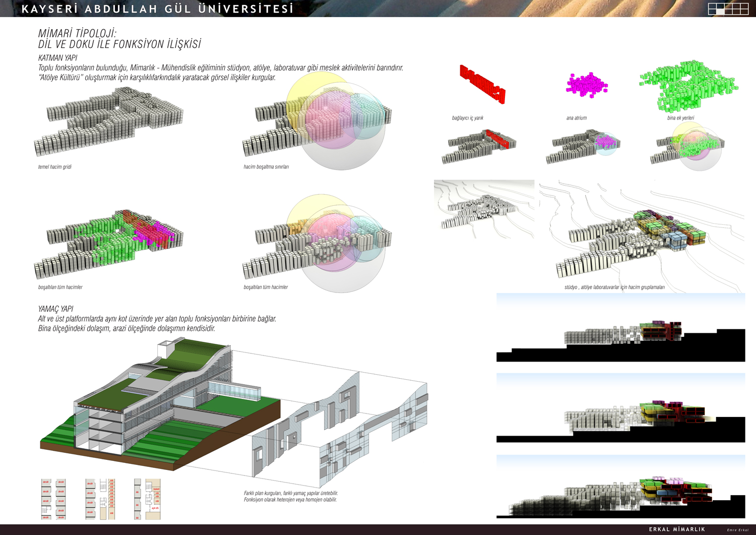Click the rightmost small floor plan thumbnail

(x=147, y=499)
